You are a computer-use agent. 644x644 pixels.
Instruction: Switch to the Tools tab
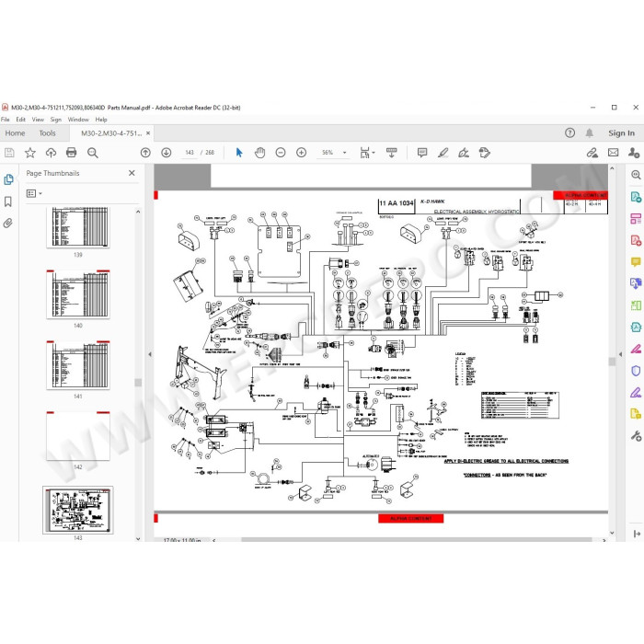pos(47,133)
